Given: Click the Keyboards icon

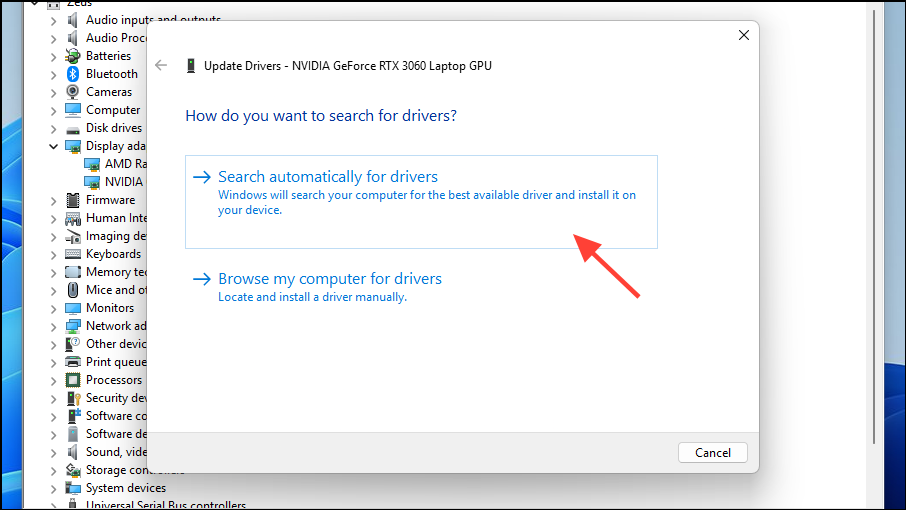Looking at the screenshot, I should pyautogui.click(x=73, y=254).
